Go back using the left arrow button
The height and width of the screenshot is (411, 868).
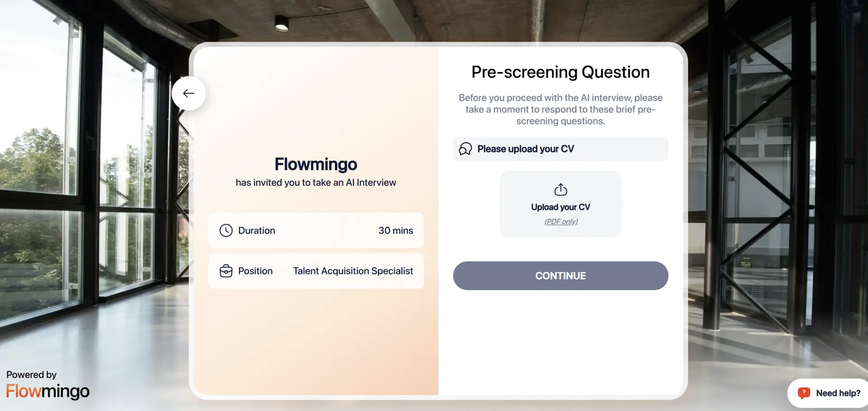click(x=189, y=93)
